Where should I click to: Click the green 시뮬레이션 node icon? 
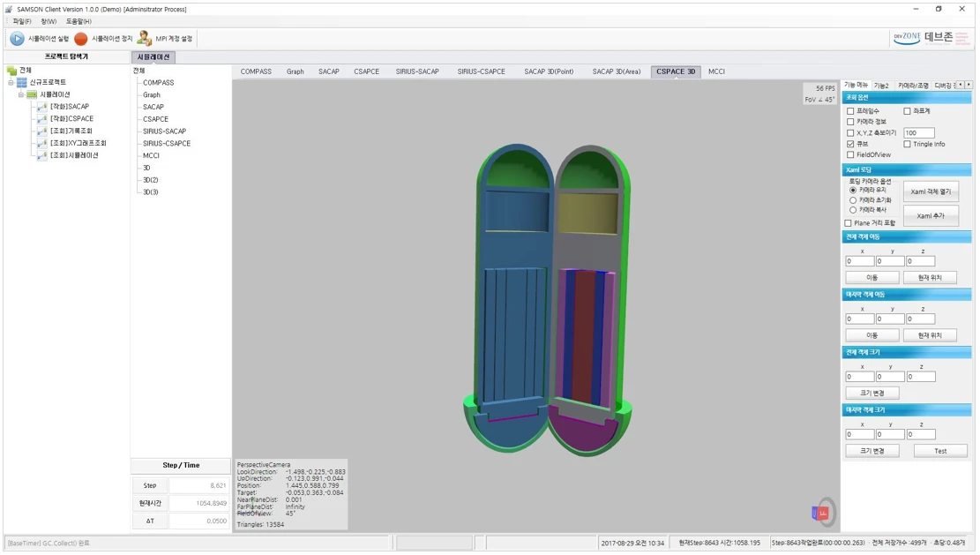(x=32, y=94)
